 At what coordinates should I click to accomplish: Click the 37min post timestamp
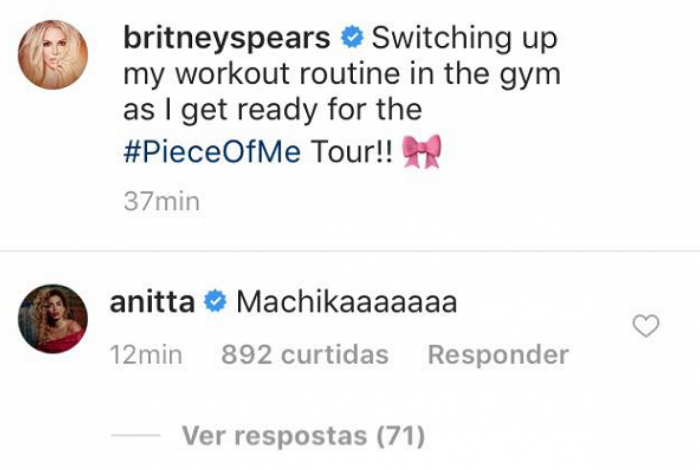pos(161,201)
